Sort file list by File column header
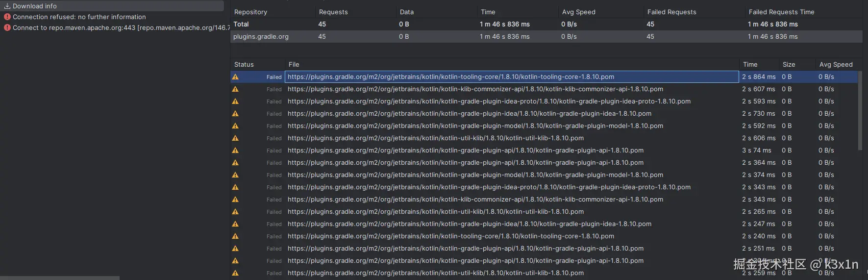This screenshot has height=280, width=868. tap(294, 64)
